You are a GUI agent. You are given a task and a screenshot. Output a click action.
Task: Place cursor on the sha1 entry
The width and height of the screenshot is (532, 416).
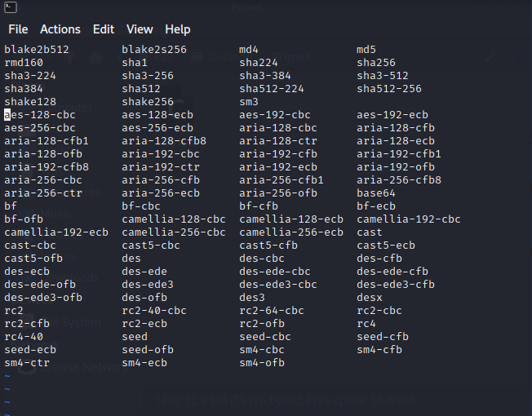point(135,63)
